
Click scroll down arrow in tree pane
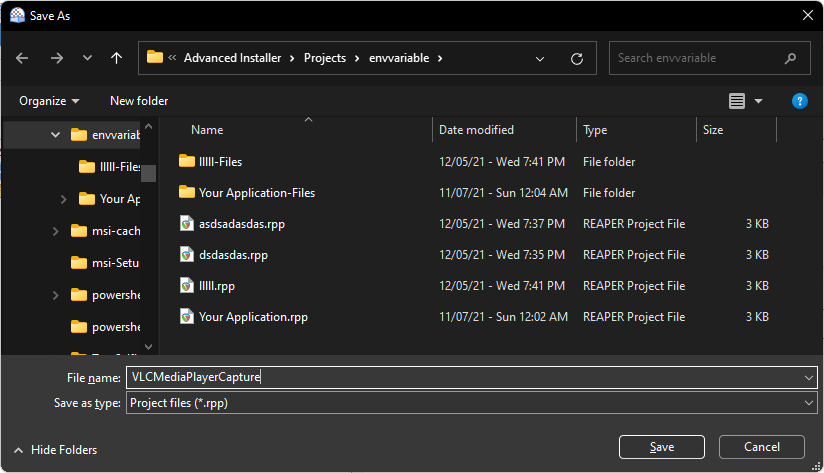click(149, 347)
